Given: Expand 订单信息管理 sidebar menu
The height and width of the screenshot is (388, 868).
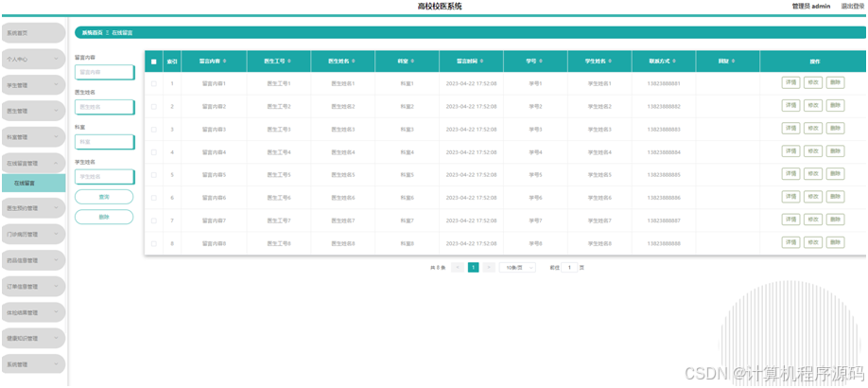Looking at the screenshot, I should (33, 287).
